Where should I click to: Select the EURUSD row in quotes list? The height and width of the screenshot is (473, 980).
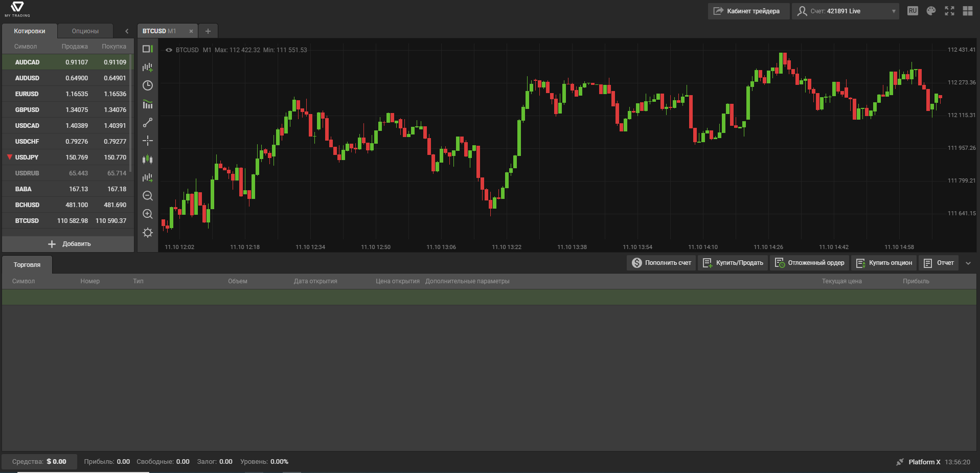(x=66, y=94)
